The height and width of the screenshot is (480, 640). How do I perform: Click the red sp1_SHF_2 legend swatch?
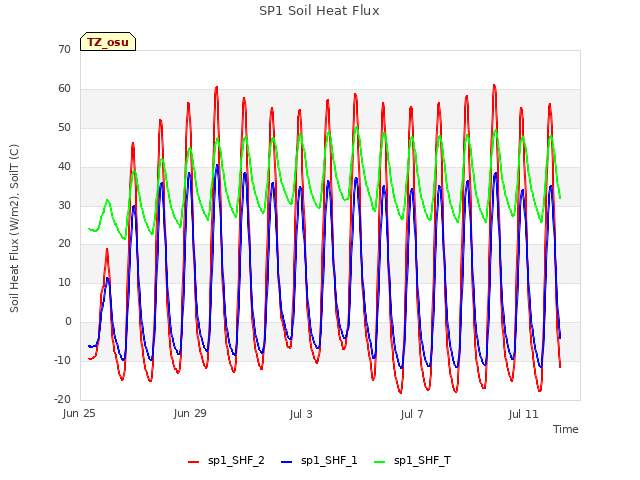(193, 462)
